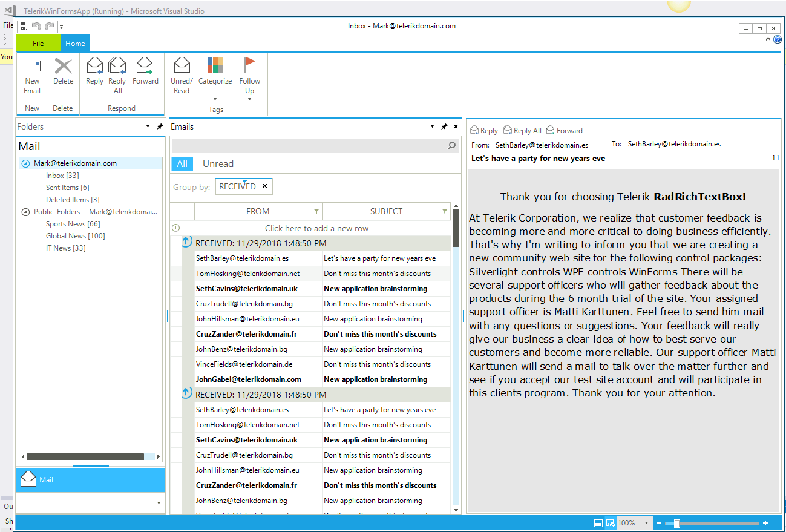The width and height of the screenshot is (786, 532).
Task: Click the Reply button in the ribbon
Action: [94, 72]
